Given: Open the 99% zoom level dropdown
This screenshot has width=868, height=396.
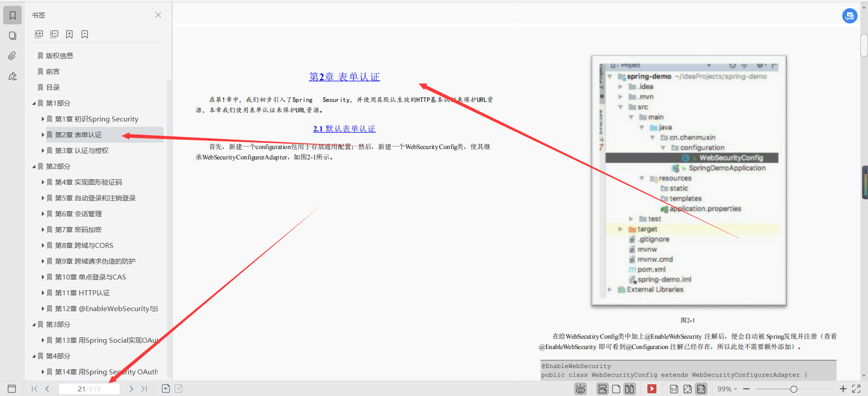Looking at the screenshot, I should point(727,389).
